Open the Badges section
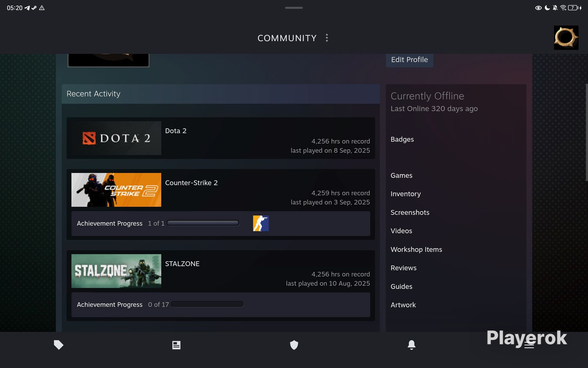This screenshot has height=368, width=588. pos(402,139)
